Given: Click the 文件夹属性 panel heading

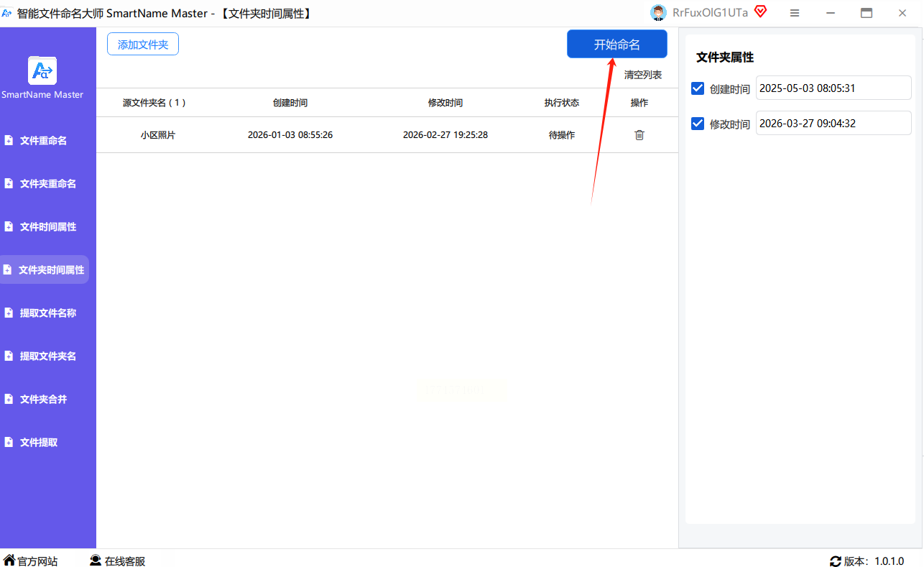Looking at the screenshot, I should (x=725, y=57).
